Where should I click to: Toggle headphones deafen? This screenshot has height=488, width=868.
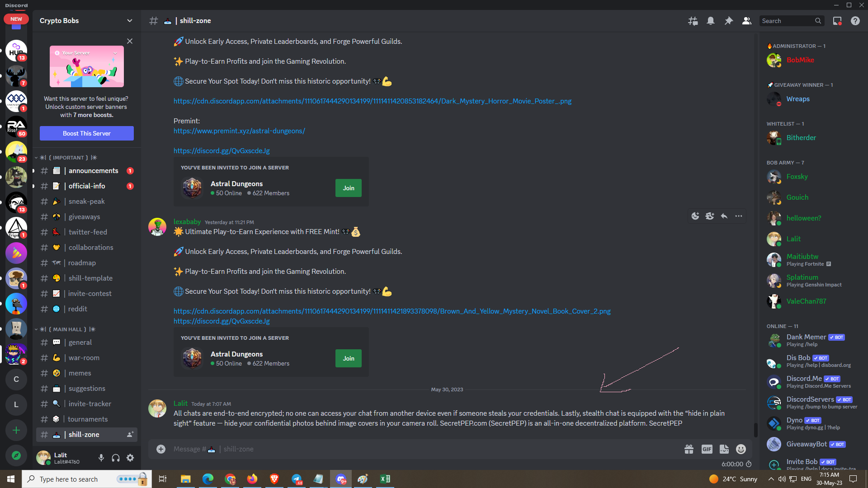116,458
